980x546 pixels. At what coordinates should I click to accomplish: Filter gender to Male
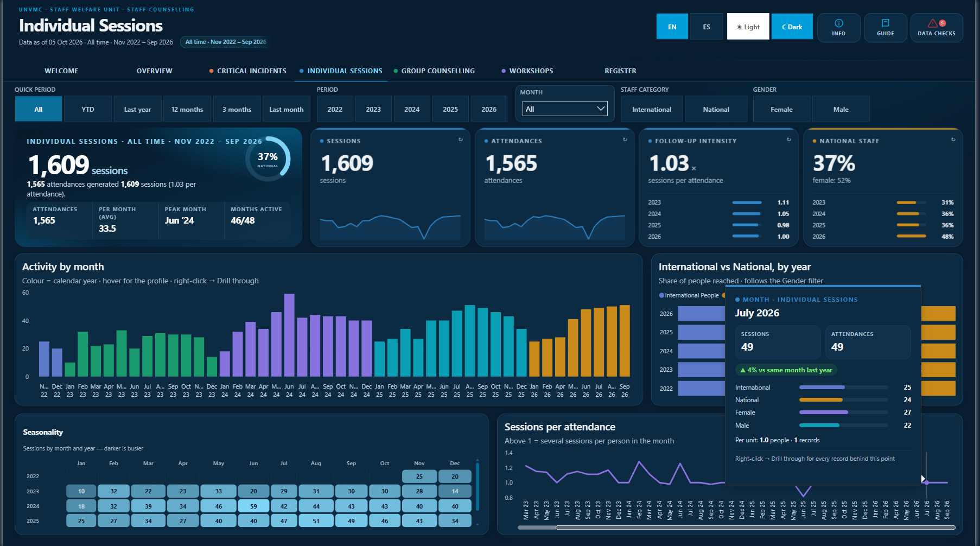[x=841, y=109]
